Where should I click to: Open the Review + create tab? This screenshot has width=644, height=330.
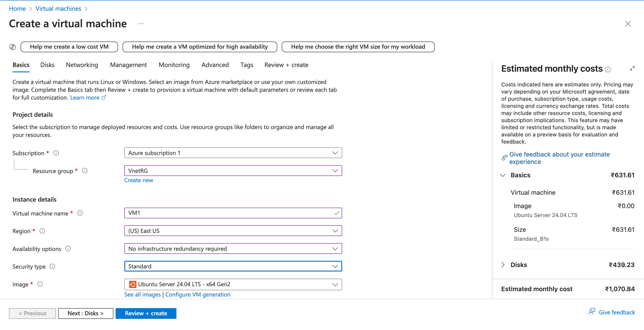pyautogui.click(x=286, y=65)
